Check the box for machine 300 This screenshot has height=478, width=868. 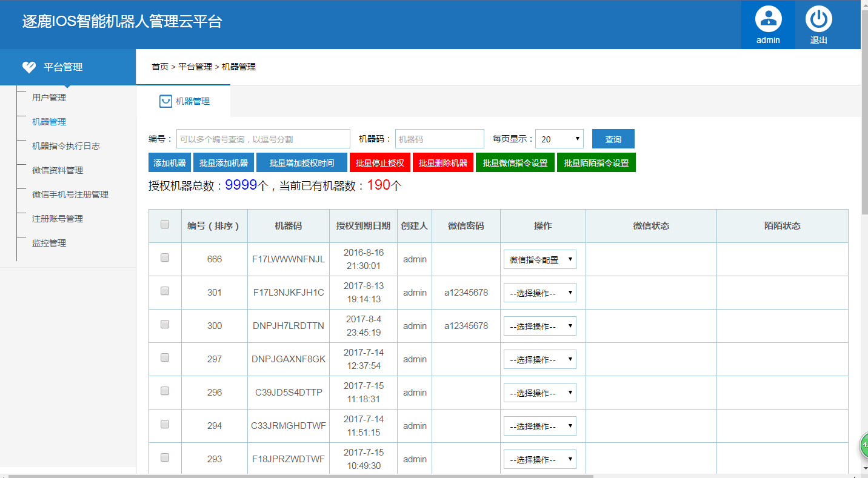click(165, 325)
